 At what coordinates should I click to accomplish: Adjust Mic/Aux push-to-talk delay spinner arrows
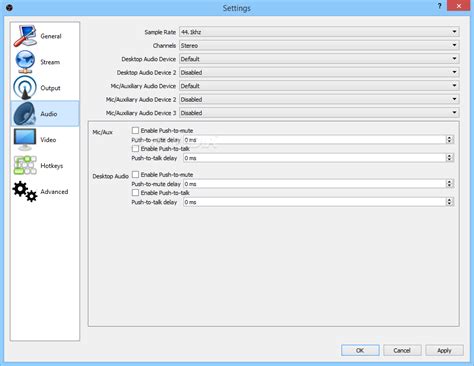pos(449,158)
